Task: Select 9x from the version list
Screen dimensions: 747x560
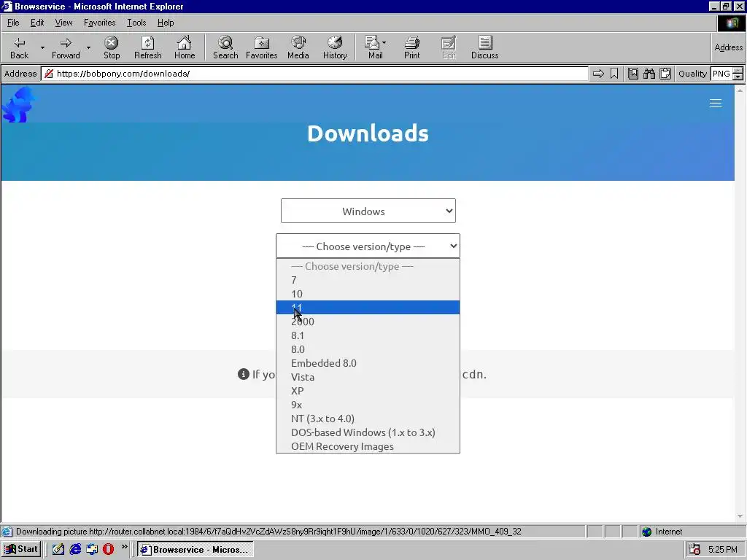Action: pos(368,405)
